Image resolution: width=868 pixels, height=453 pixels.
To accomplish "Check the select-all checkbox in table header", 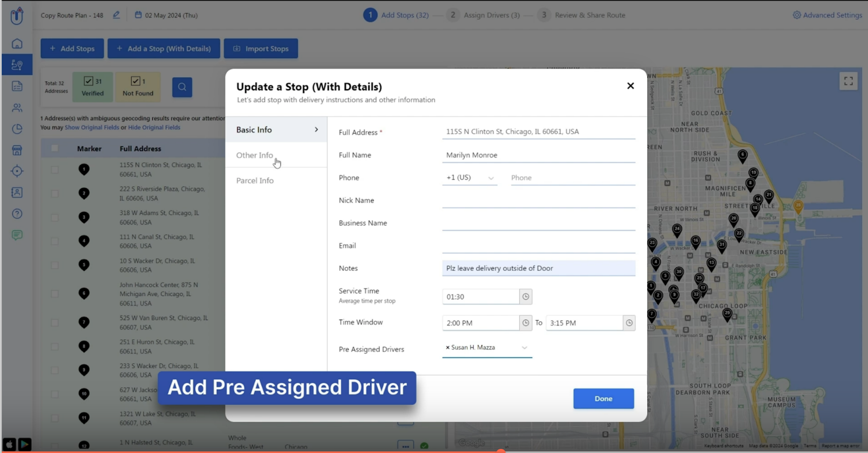I will [54, 148].
